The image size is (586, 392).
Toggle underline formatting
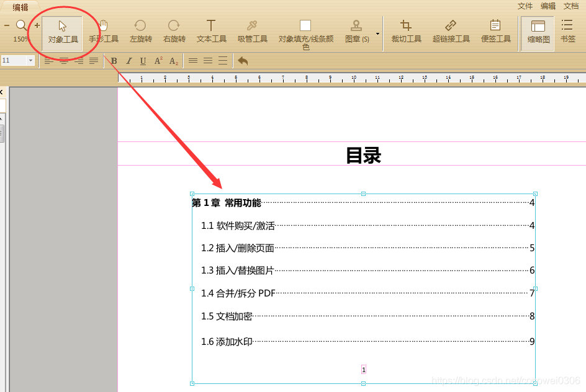click(143, 60)
